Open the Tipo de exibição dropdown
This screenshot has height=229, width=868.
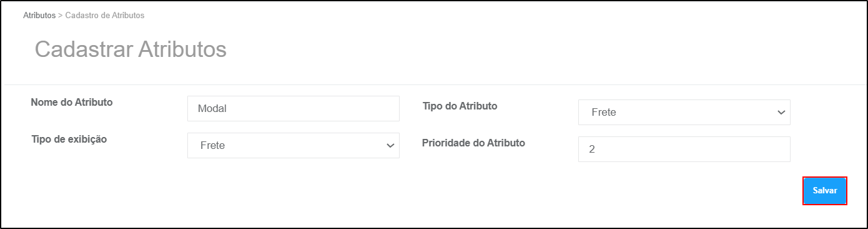pyautogui.click(x=293, y=145)
